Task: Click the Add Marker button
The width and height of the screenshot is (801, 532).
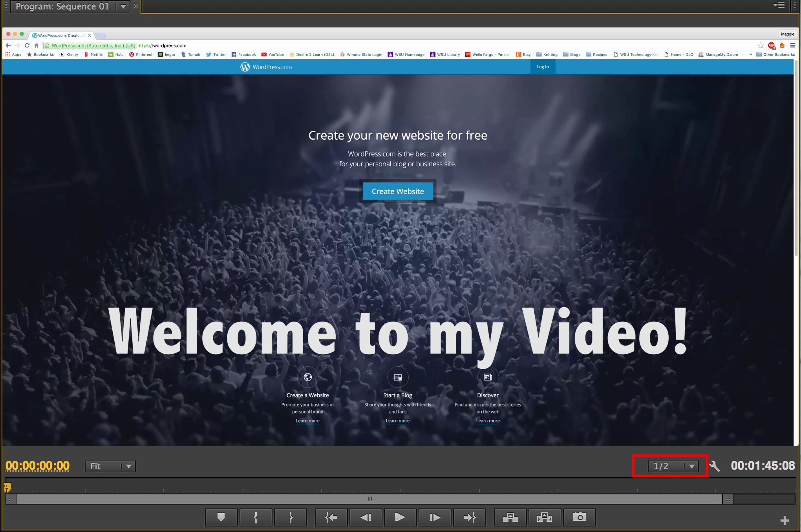Action: click(221, 517)
